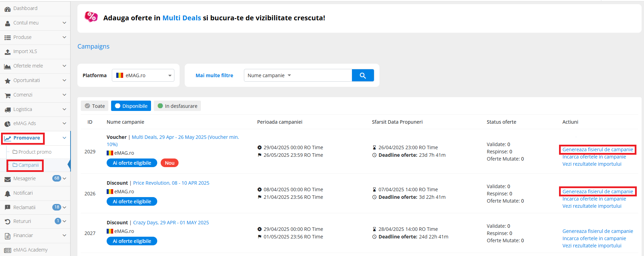The width and height of the screenshot is (644, 256).
Task: Expand the Comenzi chevron
Action: tap(64, 95)
